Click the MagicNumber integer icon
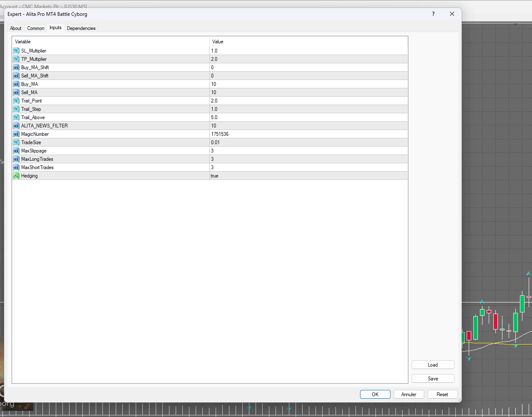532x417 pixels. pyautogui.click(x=16, y=134)
